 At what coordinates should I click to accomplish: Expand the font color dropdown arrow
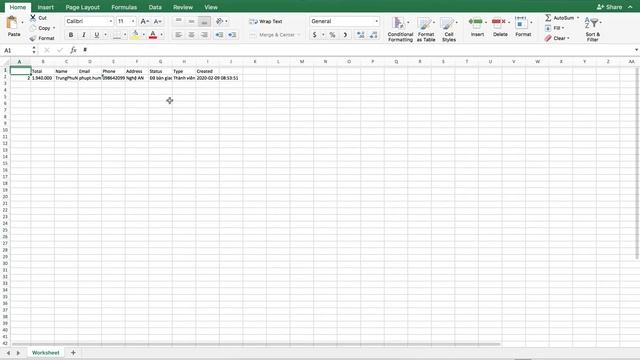click(x=162, y=35)
